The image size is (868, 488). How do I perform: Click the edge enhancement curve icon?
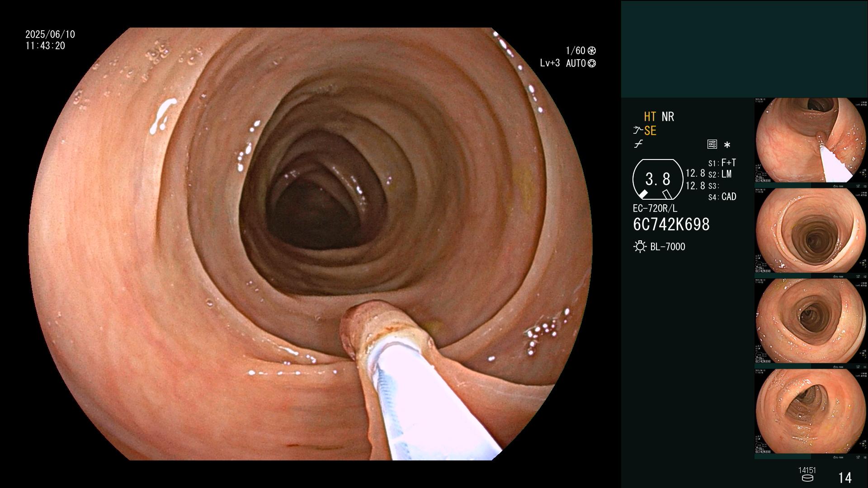638,144
